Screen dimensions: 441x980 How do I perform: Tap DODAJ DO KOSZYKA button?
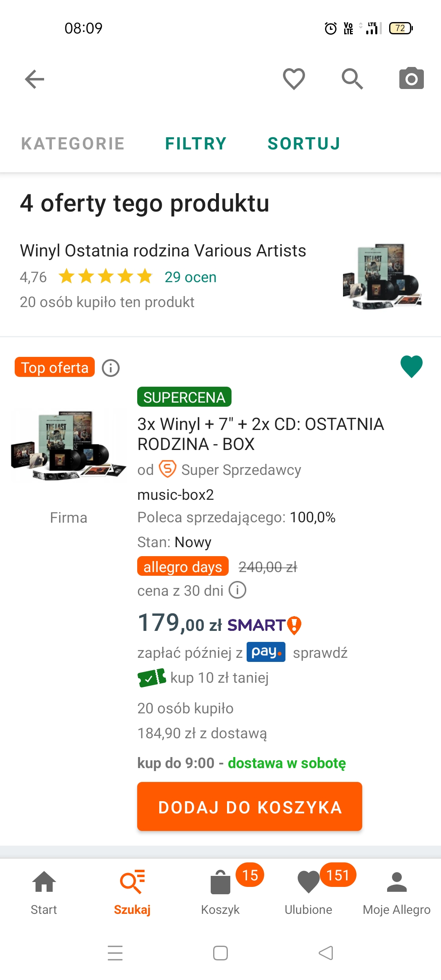(249, 806)
